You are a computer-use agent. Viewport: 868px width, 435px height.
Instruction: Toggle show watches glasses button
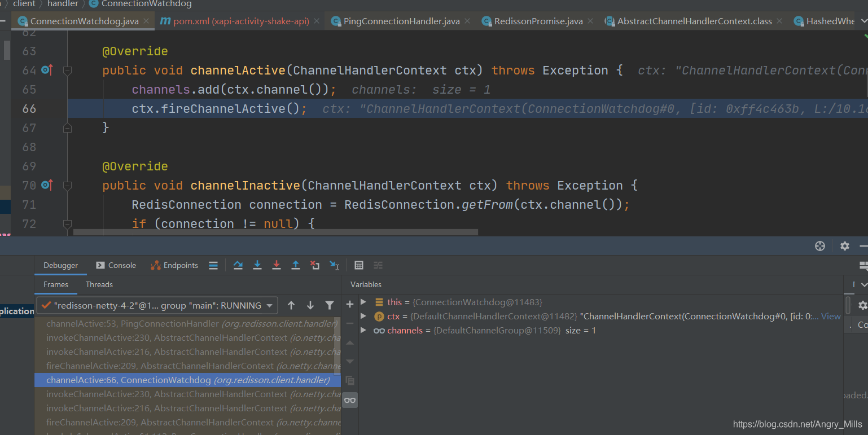pyautogui.click(x=350, y=400)
